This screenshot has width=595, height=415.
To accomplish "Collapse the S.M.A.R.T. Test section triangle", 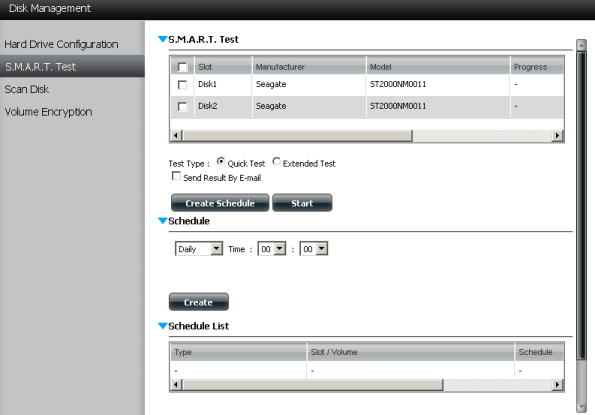I will [x=162, y=39].
